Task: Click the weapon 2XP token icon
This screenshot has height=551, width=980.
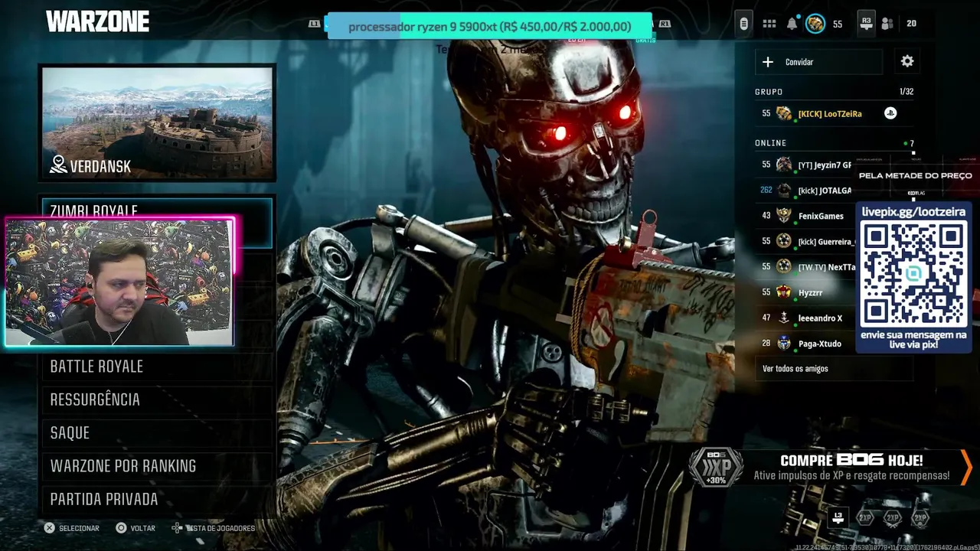Action: (893, 518)
